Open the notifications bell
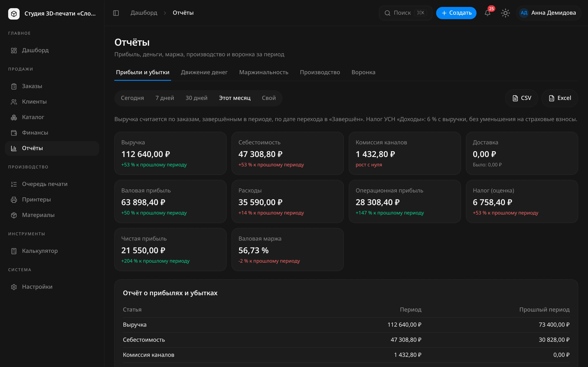 (x=487, y=13)
